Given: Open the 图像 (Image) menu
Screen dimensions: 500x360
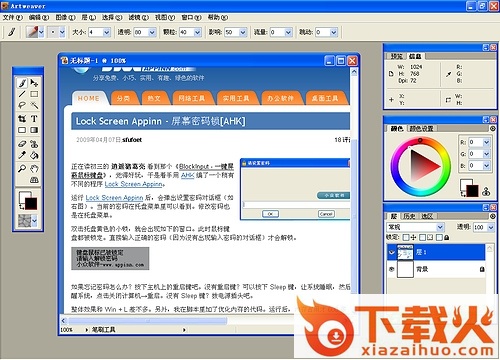Looking at the screenshot, I should (65, 17).
